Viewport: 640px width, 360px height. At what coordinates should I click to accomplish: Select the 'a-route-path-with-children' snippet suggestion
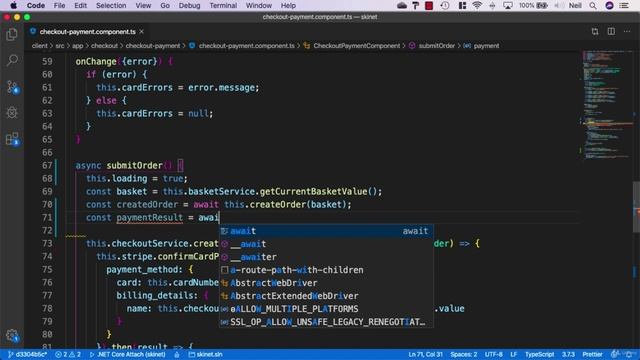tap(327, 270)
